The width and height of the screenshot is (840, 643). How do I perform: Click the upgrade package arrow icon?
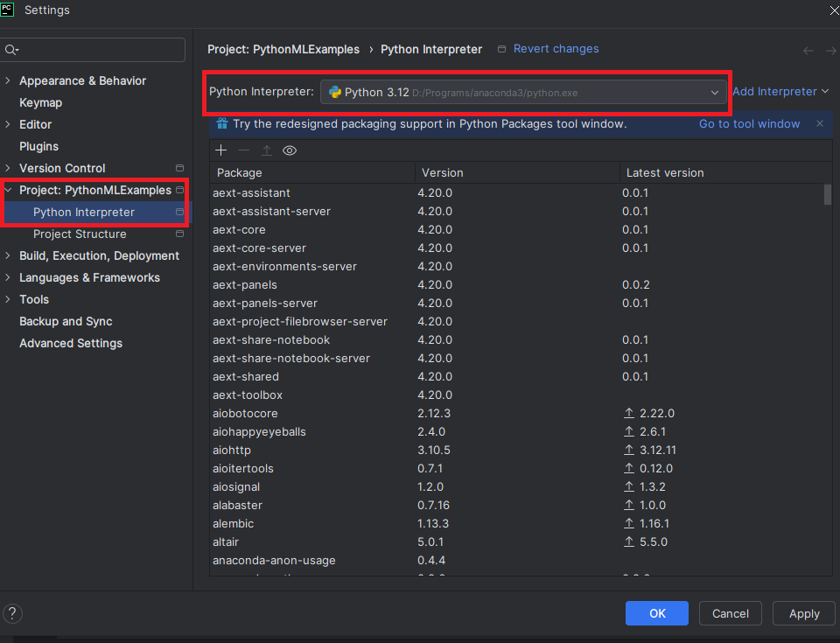(267, 150)
